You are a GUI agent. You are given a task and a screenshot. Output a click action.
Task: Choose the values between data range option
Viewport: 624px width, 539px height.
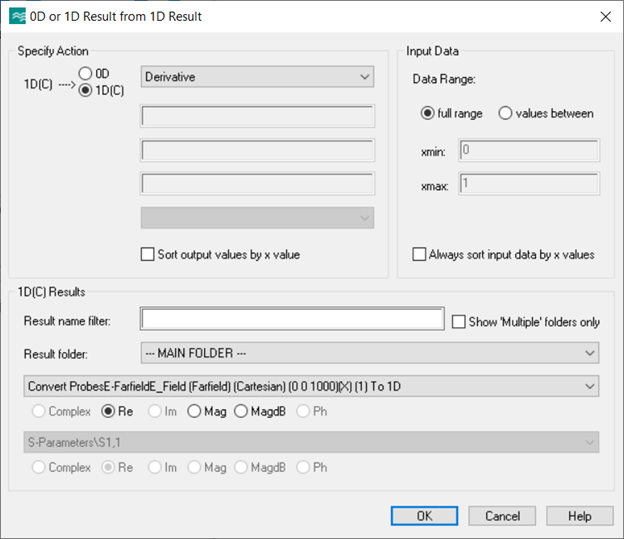505,113
